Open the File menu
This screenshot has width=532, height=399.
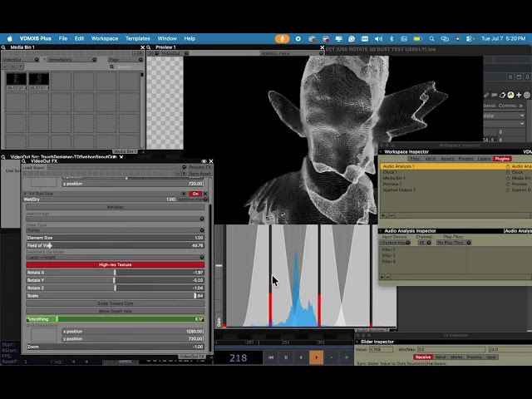(63, 39)
